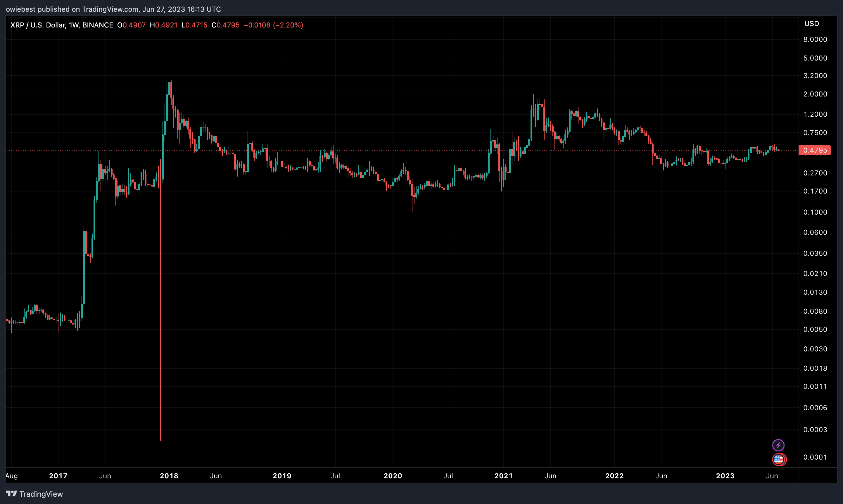Screen dimensions: 843x504
Task: Click the 0.2700 price axis label
Action: (815, 173)
